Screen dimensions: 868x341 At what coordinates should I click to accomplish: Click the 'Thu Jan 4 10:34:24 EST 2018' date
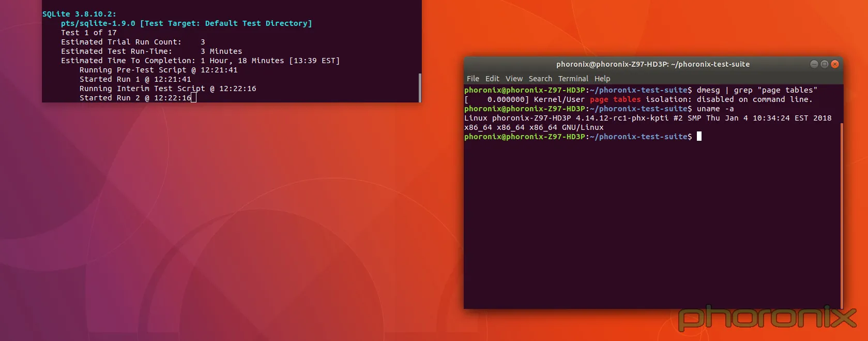click(x=769, y=118)
